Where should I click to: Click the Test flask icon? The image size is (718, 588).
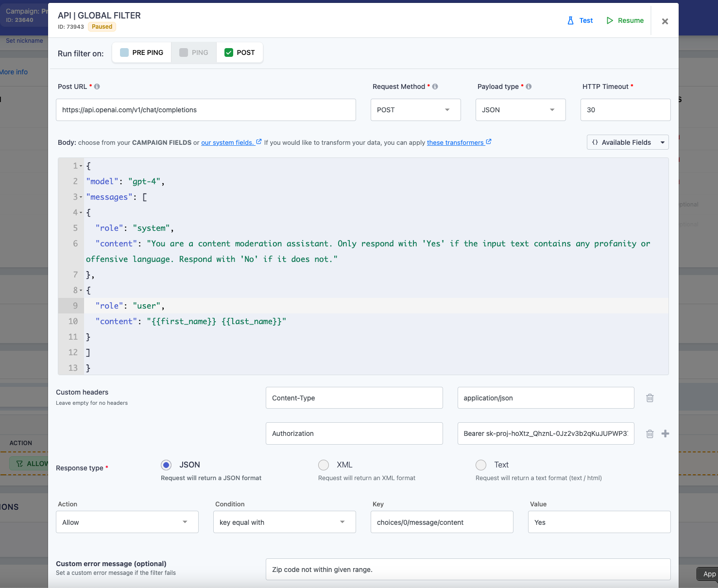pyautogui.click(x=570, y=20)
